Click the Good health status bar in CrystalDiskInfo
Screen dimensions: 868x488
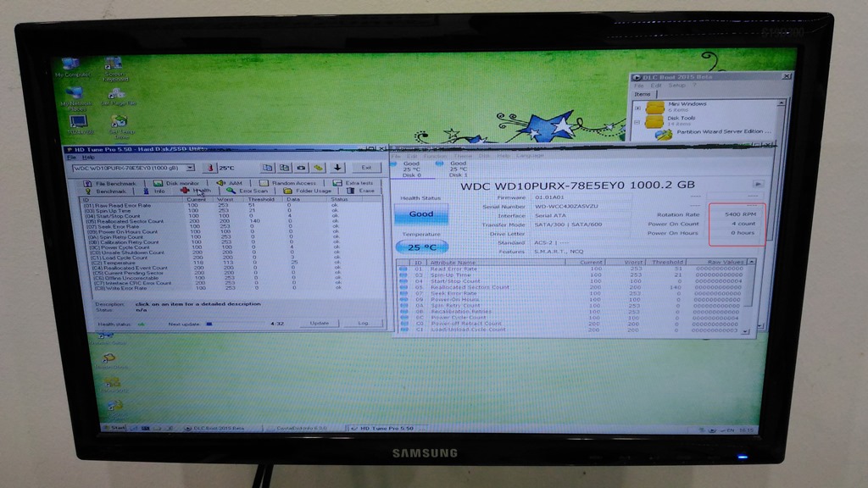[x=421, y=214]
